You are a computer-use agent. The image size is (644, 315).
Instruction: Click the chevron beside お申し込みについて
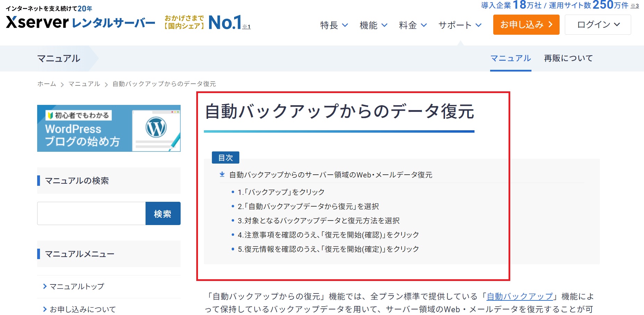click(x=44, y=308)
